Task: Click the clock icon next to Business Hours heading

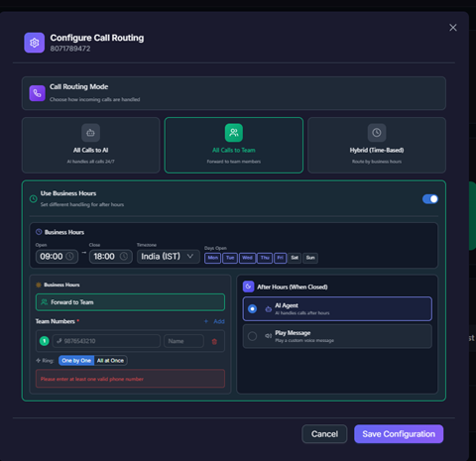Action: tap(39, 232)
